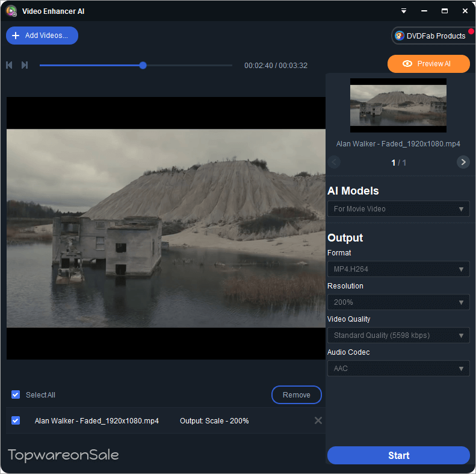Click the plus icon in Add Videos
The image size is (476, 474).
16,36
